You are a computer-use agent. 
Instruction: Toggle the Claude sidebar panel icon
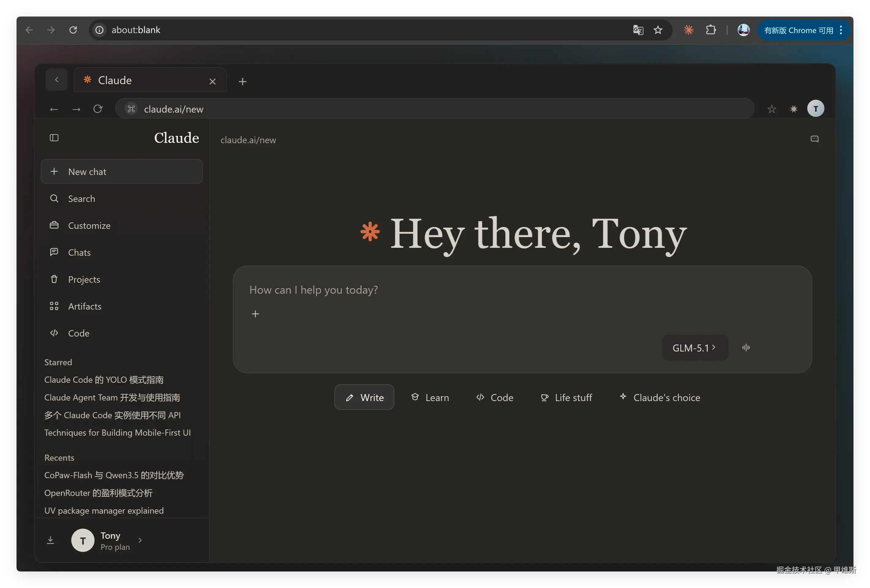pyautogui.click(x=54, y=138)
